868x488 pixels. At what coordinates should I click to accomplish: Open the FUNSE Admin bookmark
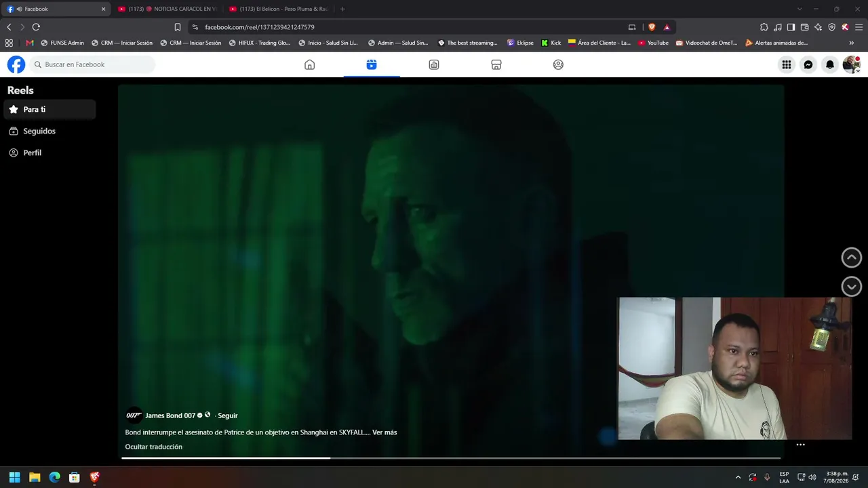click(x=62, y=43)
